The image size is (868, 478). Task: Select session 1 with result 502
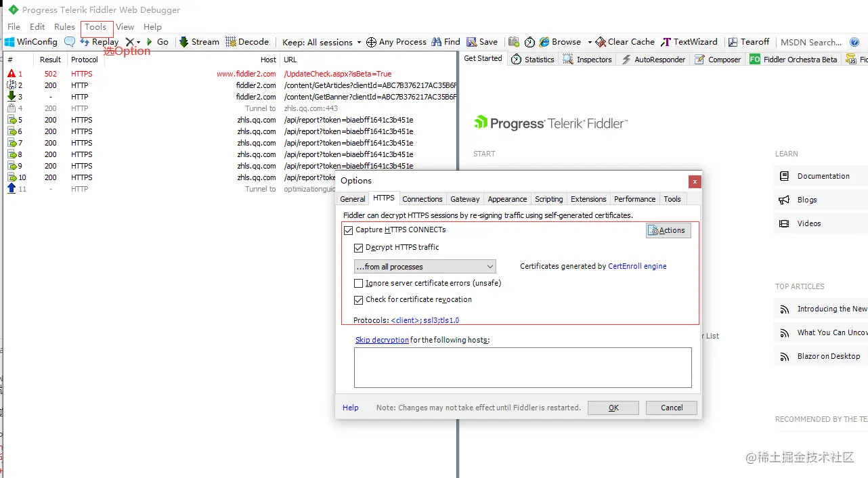coord(230,74)
